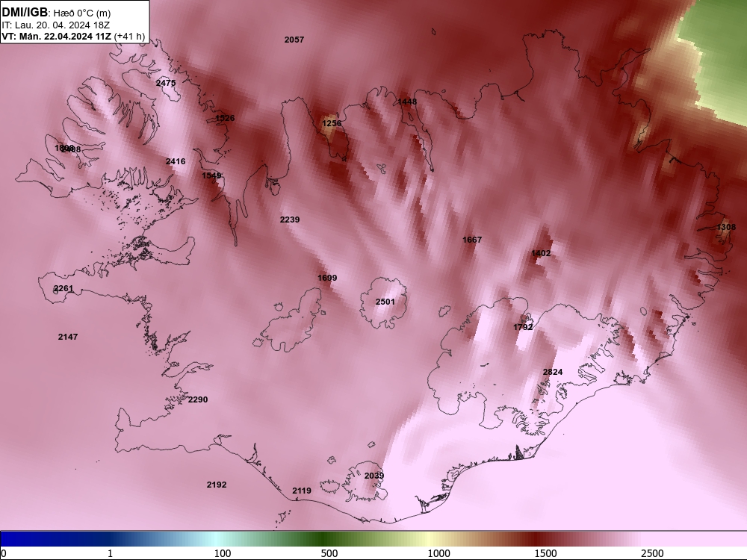Screen dimensions: 747x560
Task: Click the 100 label on the colour scale
Action: tap(223, 553)
